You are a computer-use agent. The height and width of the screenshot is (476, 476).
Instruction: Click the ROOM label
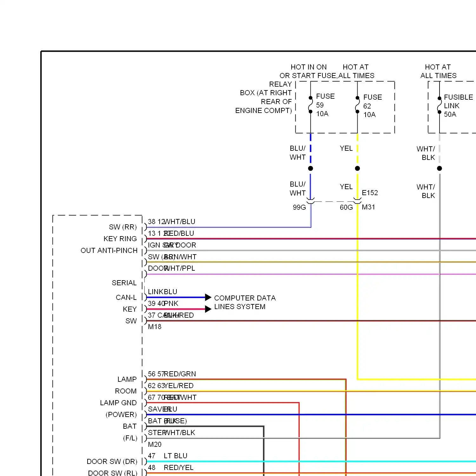click(126, 391)
